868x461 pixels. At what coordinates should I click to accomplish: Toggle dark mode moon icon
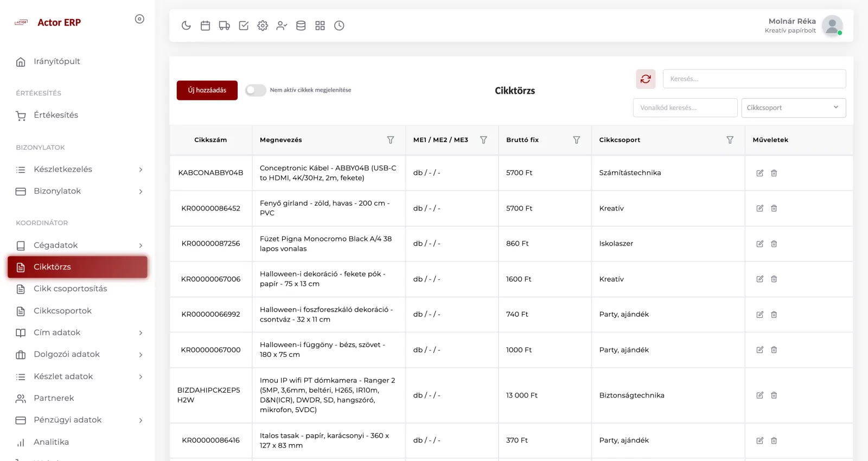tap(186, 25)
